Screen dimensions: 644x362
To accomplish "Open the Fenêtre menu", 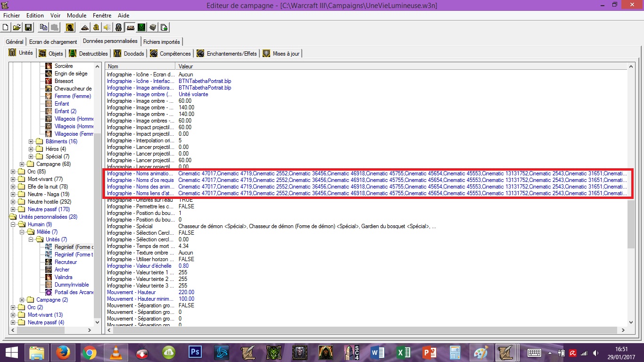I will coord(102,16).
